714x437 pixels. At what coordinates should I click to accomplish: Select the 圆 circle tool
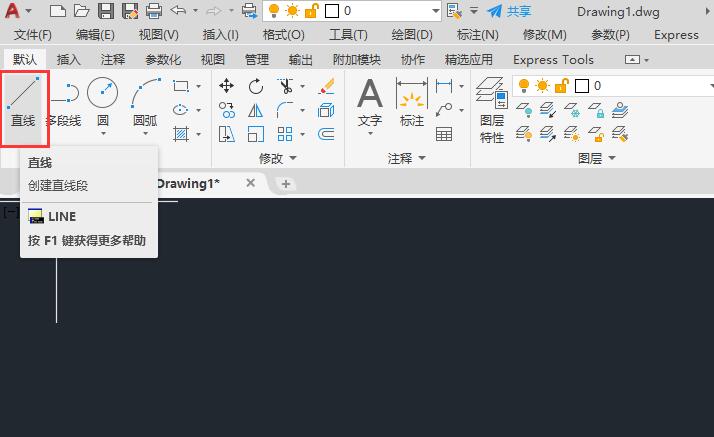click(x=103, y=102)
